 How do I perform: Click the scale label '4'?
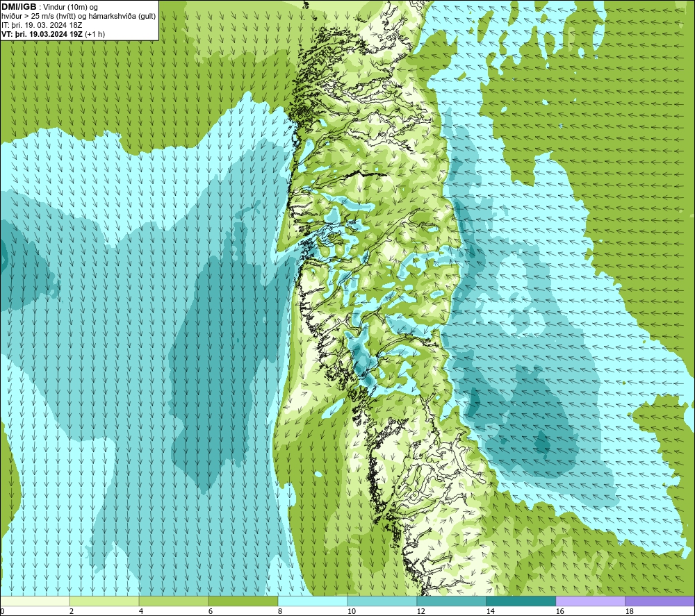141,611
